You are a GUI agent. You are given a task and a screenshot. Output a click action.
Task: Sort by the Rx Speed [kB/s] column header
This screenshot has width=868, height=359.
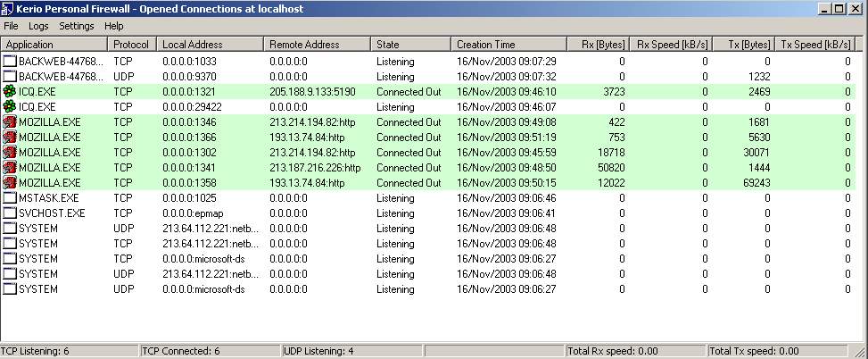(672, 45)
